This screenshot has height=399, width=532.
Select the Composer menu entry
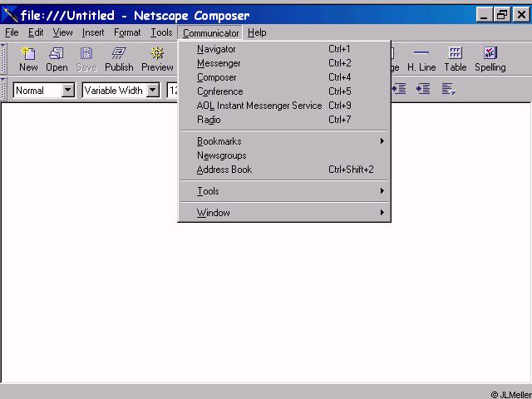point(284,77)
